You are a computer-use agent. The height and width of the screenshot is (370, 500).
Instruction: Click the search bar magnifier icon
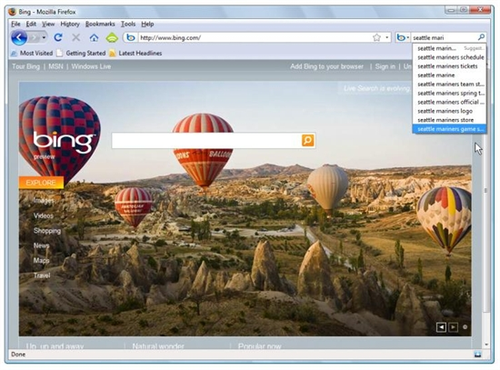481,37
